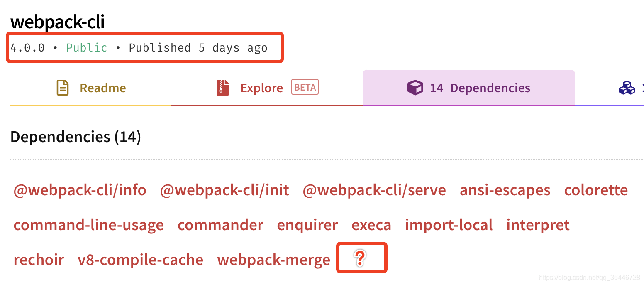Open the import-local dependency
Viewport: 644px width, 285px height.
click(449, 225)
